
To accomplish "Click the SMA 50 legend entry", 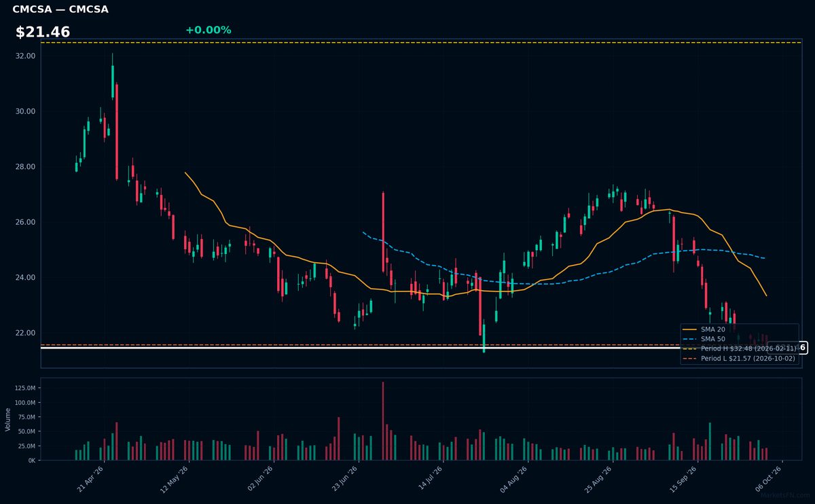I will point(705,339).
